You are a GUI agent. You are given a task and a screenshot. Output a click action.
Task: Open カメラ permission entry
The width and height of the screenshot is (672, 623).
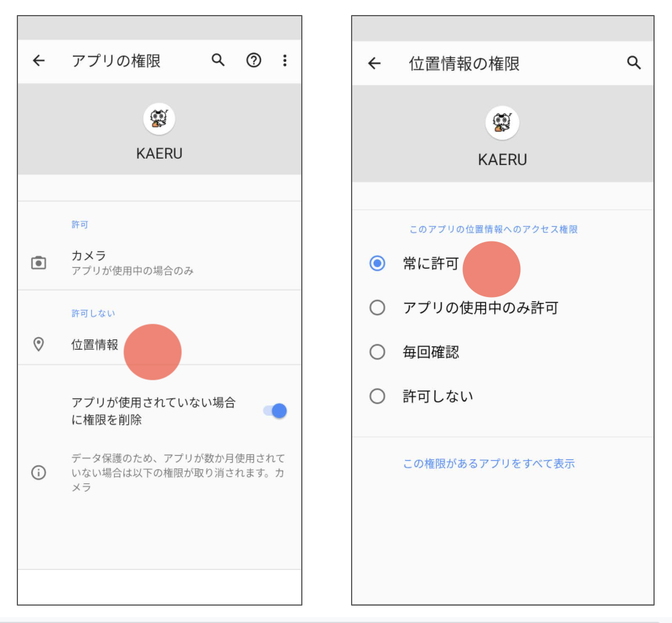pos(132,263)
